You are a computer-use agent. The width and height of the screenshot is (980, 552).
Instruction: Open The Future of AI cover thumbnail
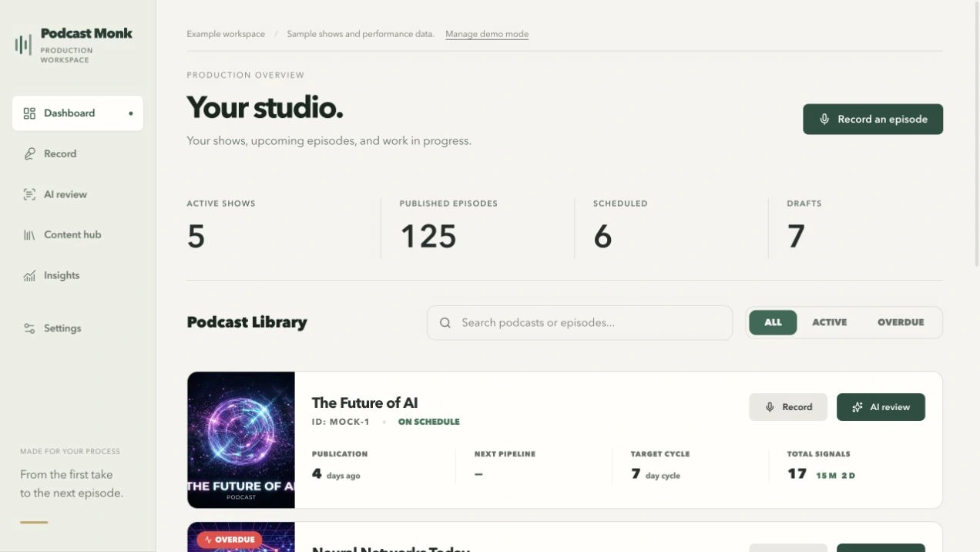coord(241,440)
